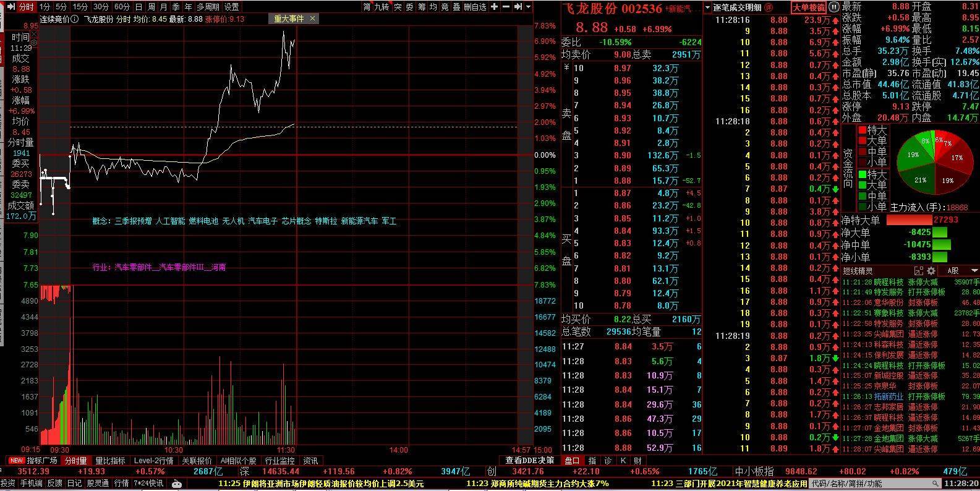Click the robot assistant icon in status bar
The height and width of the screenshot is (491, 980).
[x=177, y=484]
